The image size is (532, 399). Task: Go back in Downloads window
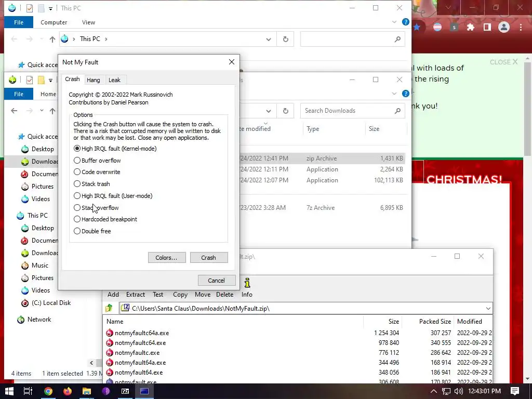[x=14, y=111]
